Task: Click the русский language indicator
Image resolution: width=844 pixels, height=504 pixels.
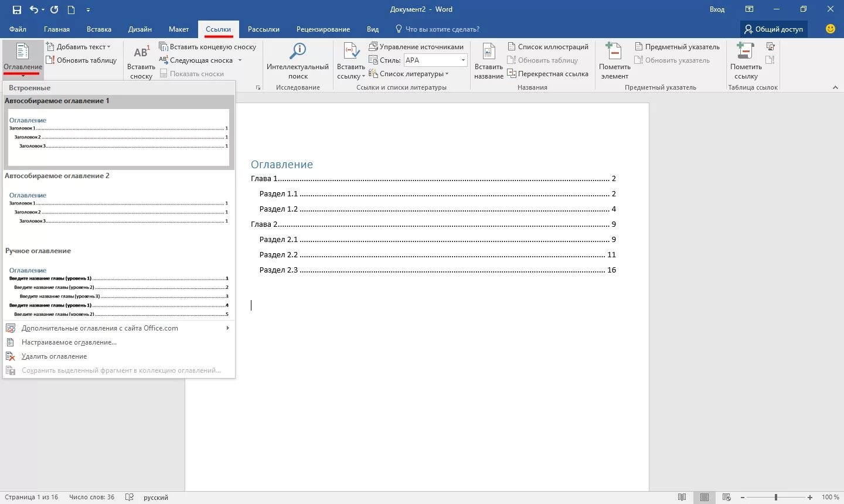Action: [156, 497]
